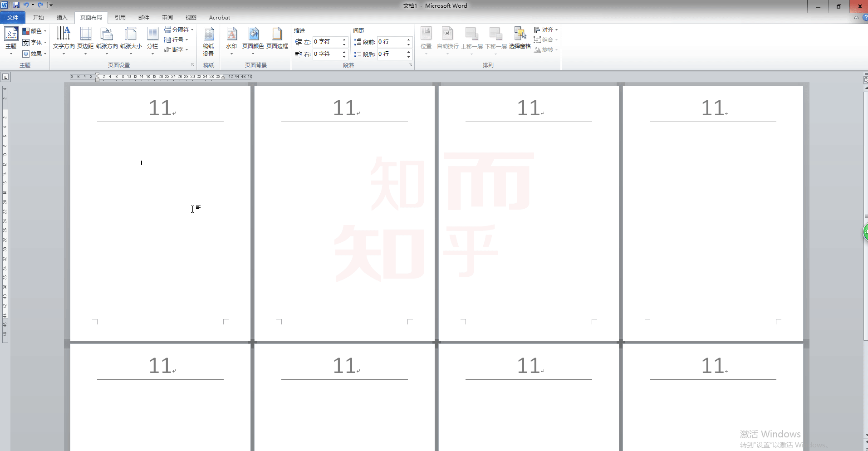
Task: Open 稿纸设置 manuscript paper settings
Action: (x=208, y=42)
